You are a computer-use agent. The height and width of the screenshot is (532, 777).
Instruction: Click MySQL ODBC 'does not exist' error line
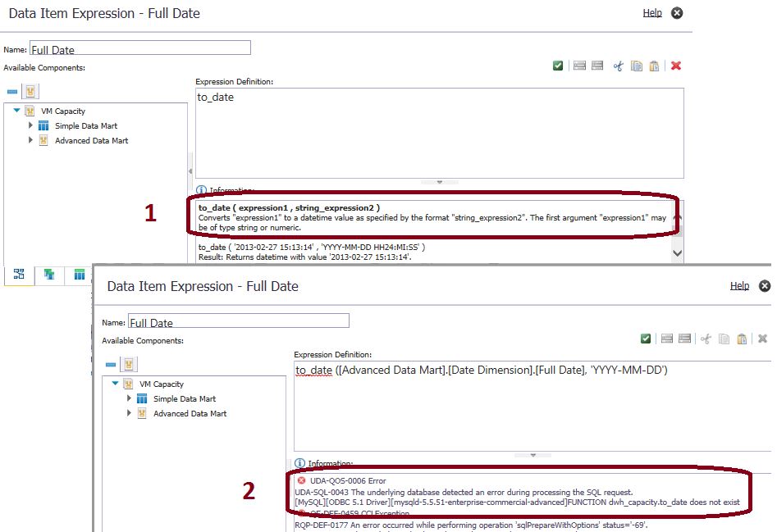click(518, 502)
